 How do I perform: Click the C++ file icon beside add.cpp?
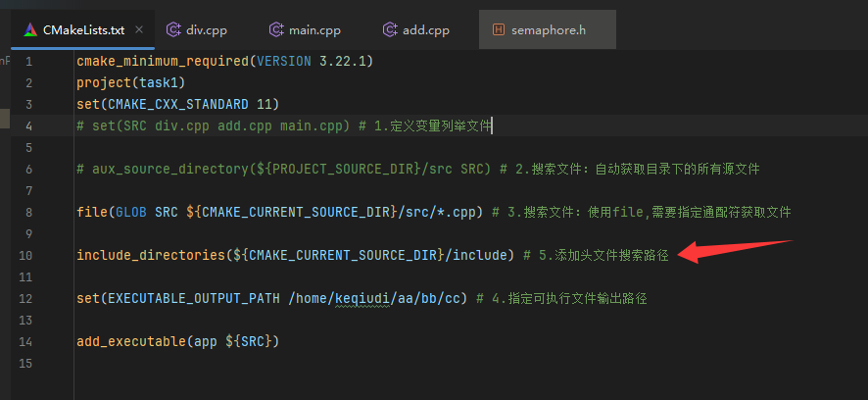pyautogui.click(x=390, y=29)
